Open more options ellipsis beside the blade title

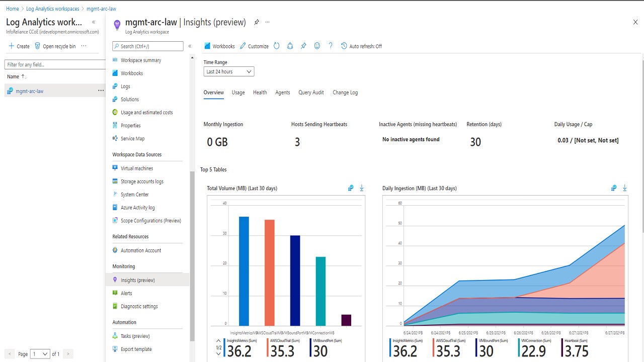268,22
